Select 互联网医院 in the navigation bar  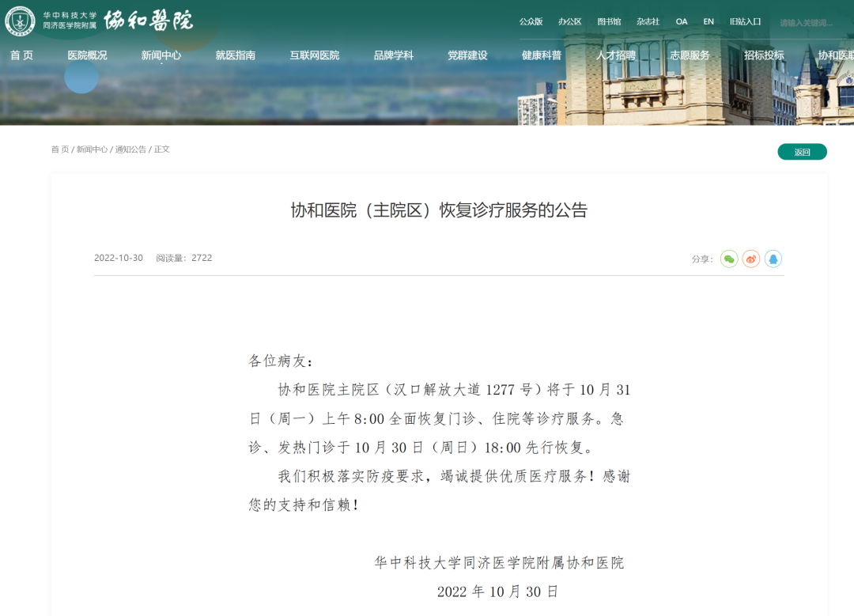(x=314, y=55)
